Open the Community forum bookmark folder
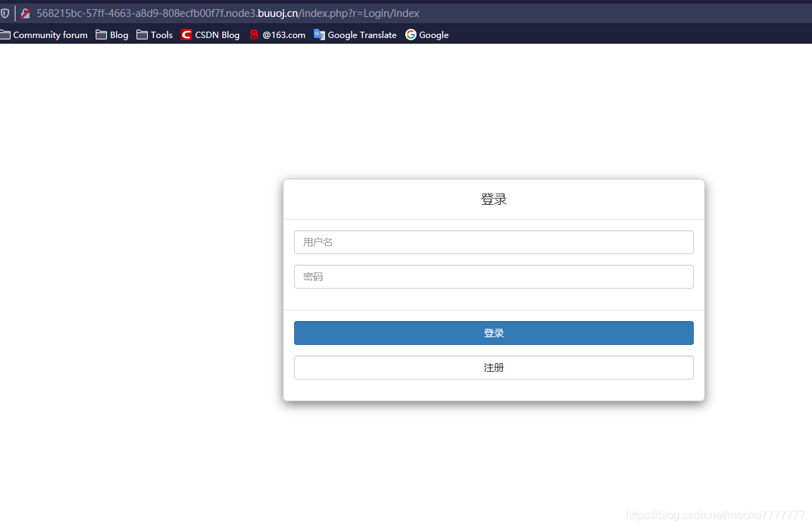Viewport: 812px width, 528px height. point(44,34)
